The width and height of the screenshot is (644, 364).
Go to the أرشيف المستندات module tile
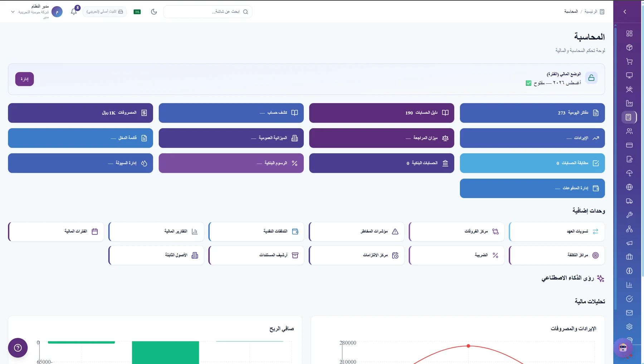click(x=256, y=255)
